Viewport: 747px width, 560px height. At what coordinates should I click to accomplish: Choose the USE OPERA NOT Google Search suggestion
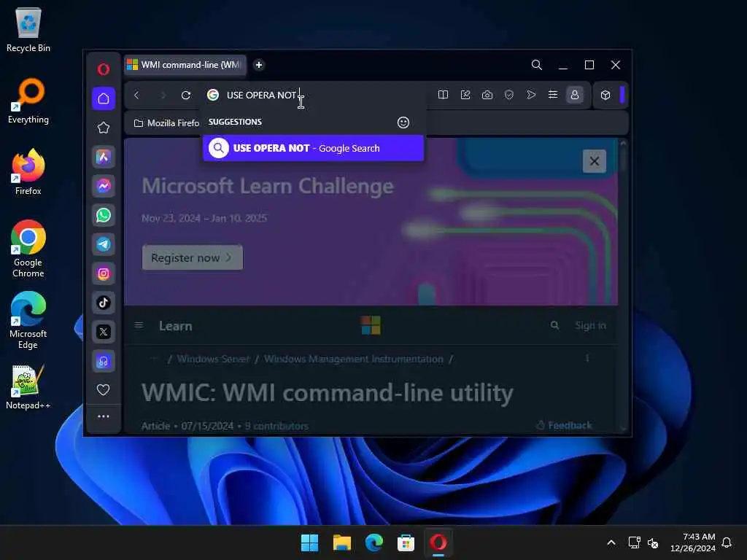pyautogui.click(x=313, y=148)
